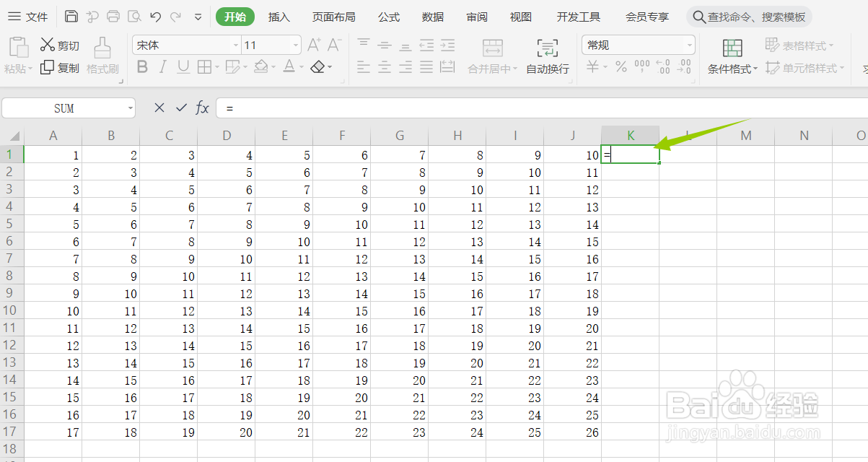Apply bold formatting with the B icon
This screenshot has height=462, width=868.
click(142, 66)
